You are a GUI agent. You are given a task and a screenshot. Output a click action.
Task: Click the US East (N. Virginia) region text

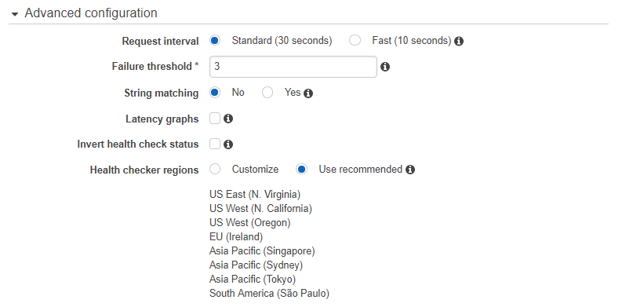coord(255,194)
